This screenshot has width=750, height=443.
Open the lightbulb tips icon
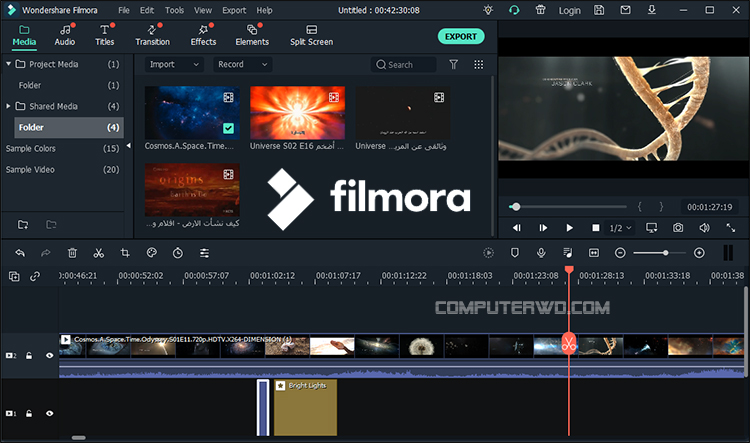tap(488, 10)
